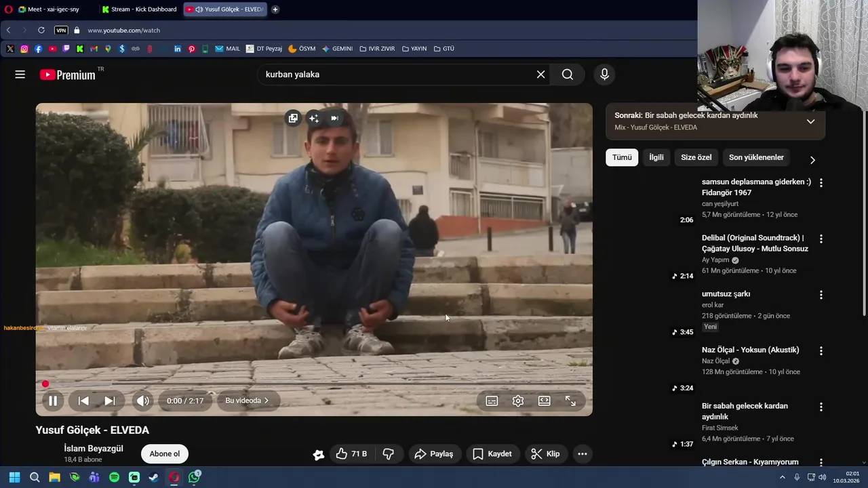The width and height of the screenshot is (868, 488).
Task: Open options menu for 'umutsuz şarkı'
Action: [x=821, y=295]
